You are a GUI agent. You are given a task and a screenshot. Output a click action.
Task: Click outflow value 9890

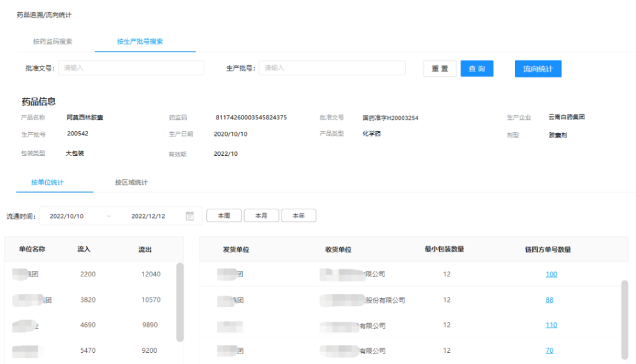(x=150, y=325)
